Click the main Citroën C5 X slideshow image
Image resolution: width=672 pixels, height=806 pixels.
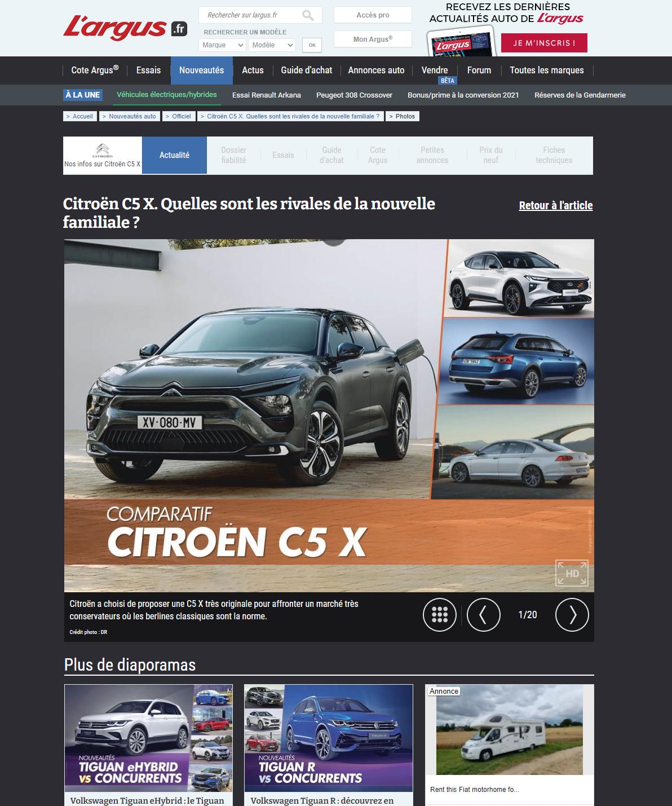point(329,415)
